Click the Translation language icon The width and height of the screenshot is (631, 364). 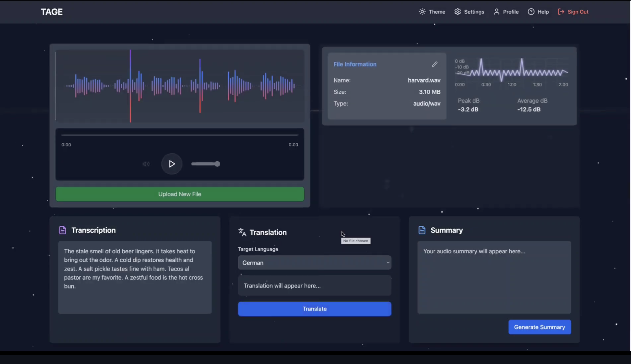click(x=242, y=232)
